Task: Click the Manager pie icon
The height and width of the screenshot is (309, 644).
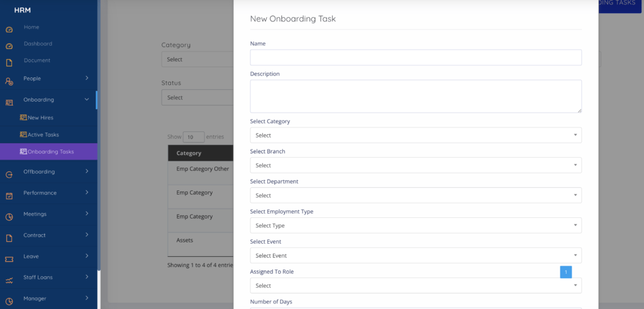Action: (x=9, y=301)
